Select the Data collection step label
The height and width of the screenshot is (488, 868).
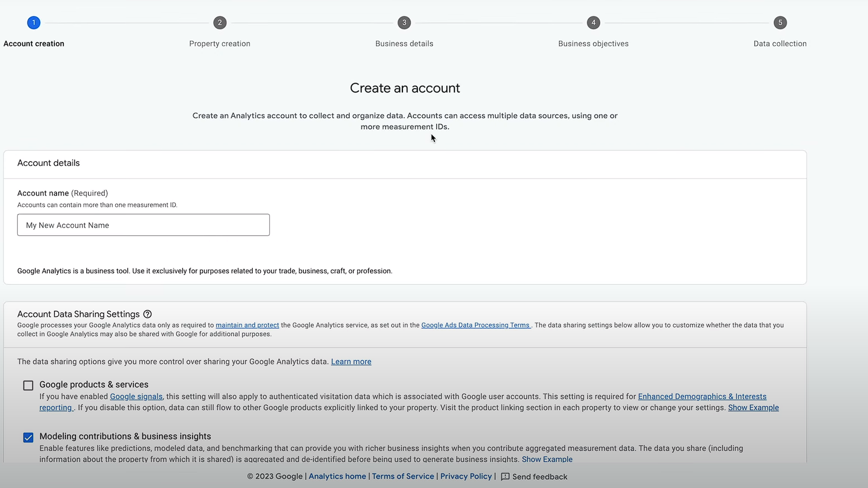pyautogui.click(x=780, y=44)
